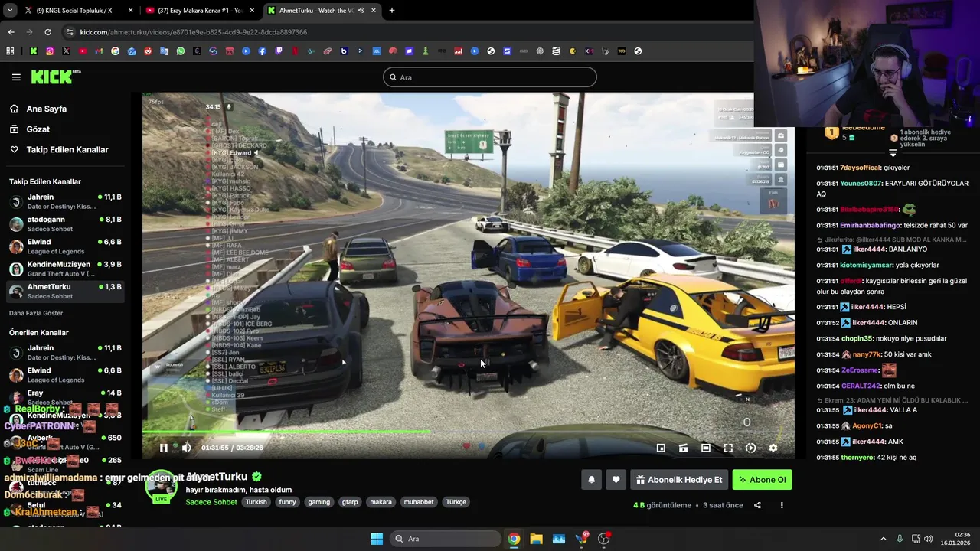This screenshot has width=980, height=551.
Task: Open the Facebook bookmark
Action: pyautogui.click(x=262, y=51)
